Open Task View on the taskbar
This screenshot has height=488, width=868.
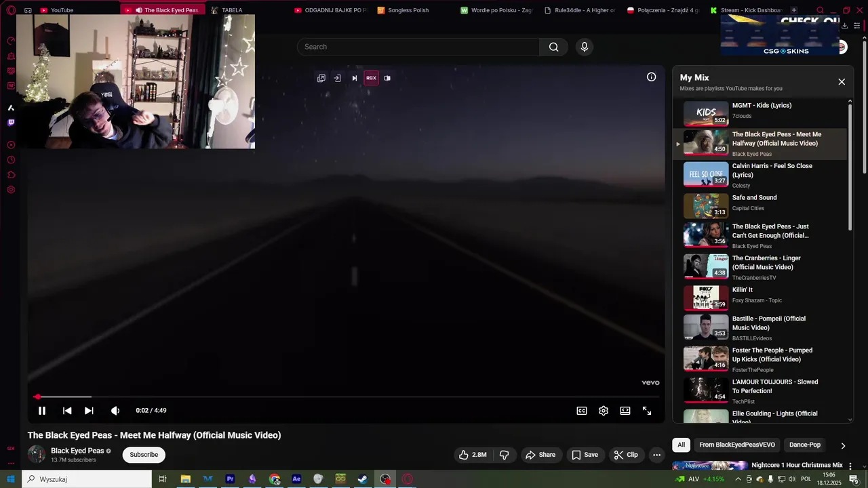pyautogui.click(x=163, y=479)
